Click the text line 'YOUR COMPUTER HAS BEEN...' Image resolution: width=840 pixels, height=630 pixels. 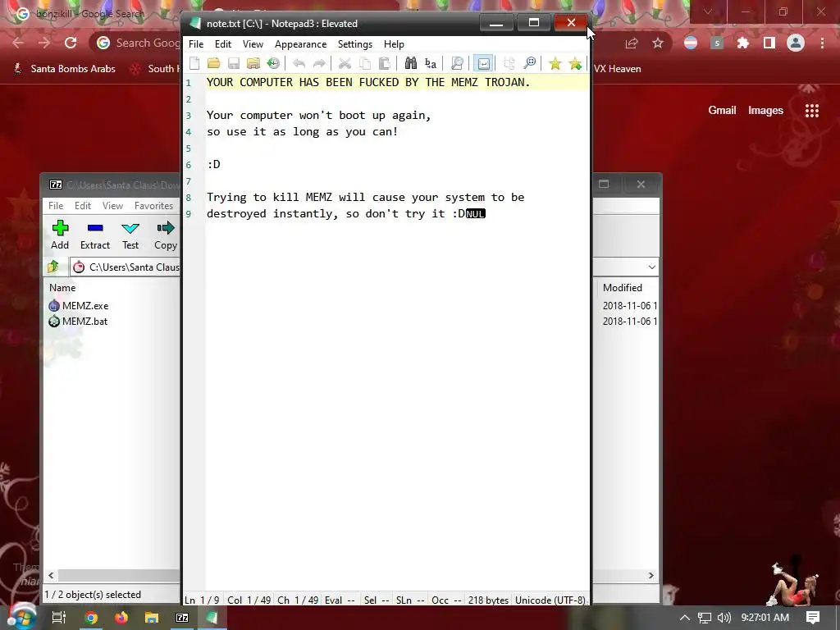368,83
